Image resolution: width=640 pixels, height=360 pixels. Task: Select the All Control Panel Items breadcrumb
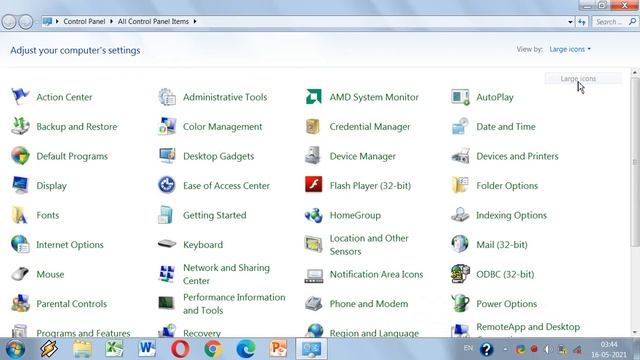point(153,21)
